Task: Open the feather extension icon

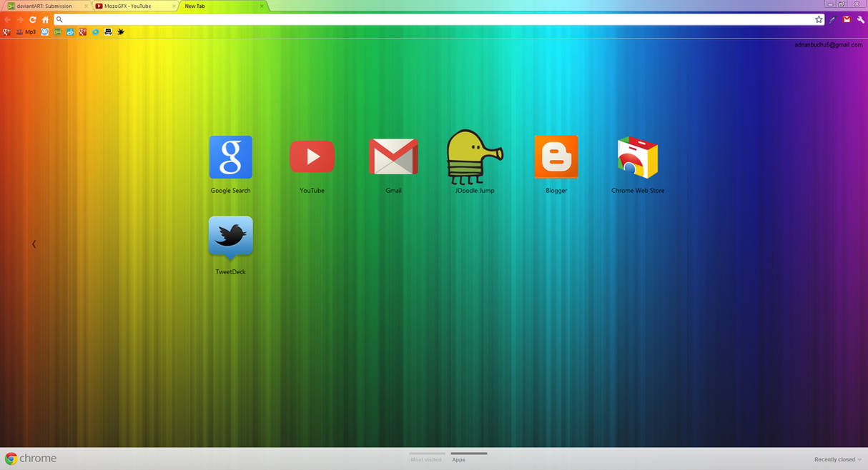Action: [x=832, y=19]
